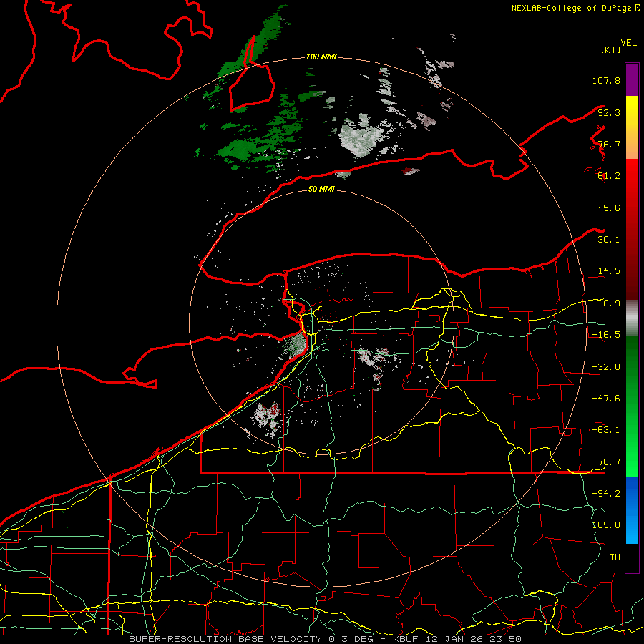Click the -94.2 scale value
This screenshot has width=644, height=644.
point(606,494)
